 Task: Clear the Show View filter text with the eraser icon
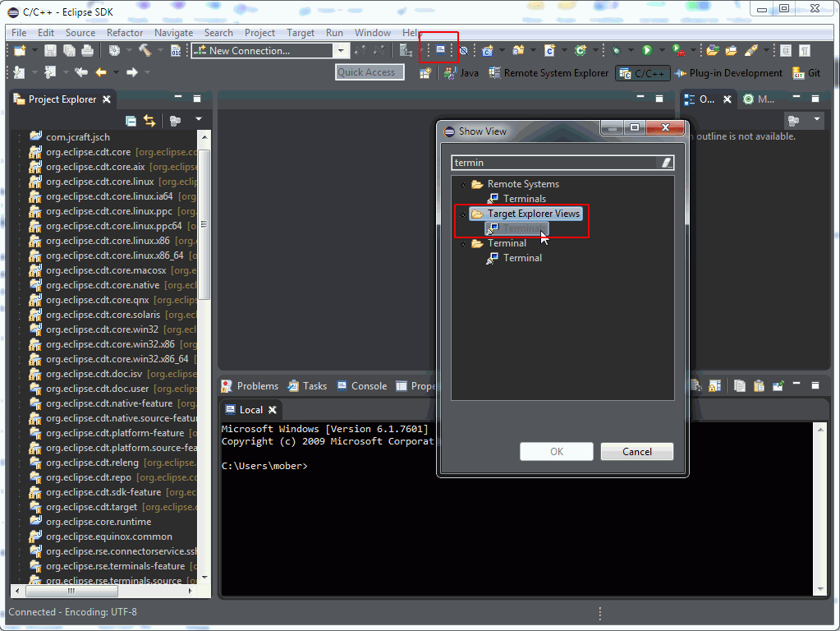click(x=667, y=163)
